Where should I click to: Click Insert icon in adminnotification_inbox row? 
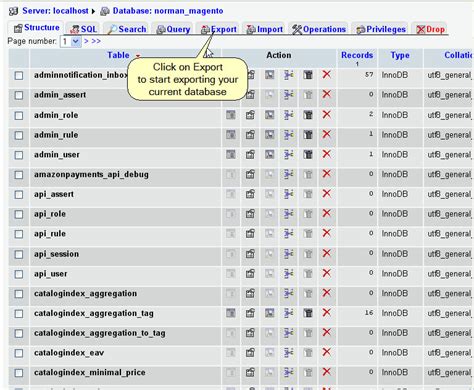pyautogui.click(x=289, y=75)
